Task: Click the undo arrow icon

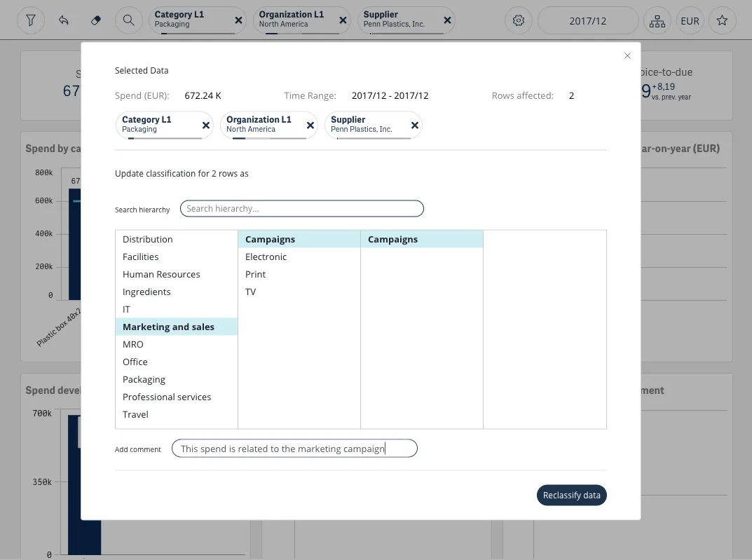Action: (64, 20)
